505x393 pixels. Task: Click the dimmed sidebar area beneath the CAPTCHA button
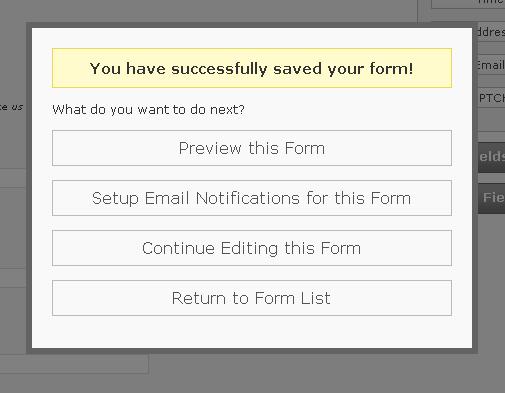tap(491, 120)
